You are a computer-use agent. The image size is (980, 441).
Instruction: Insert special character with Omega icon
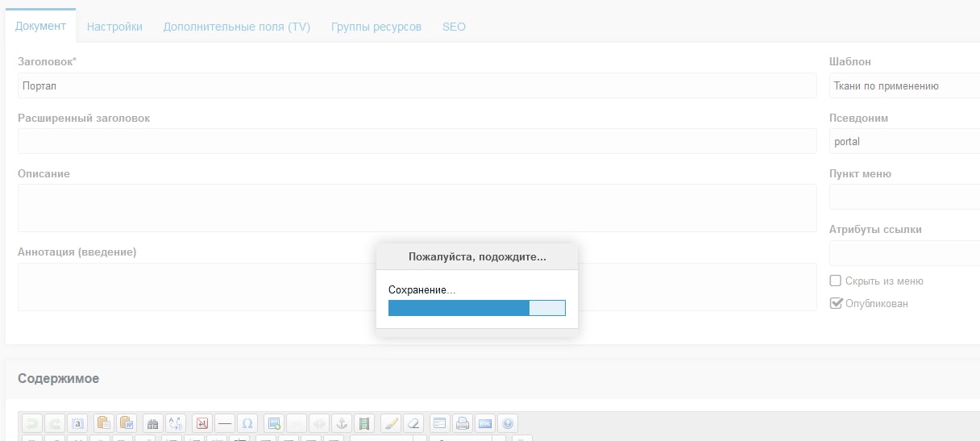tap(247, 423)
